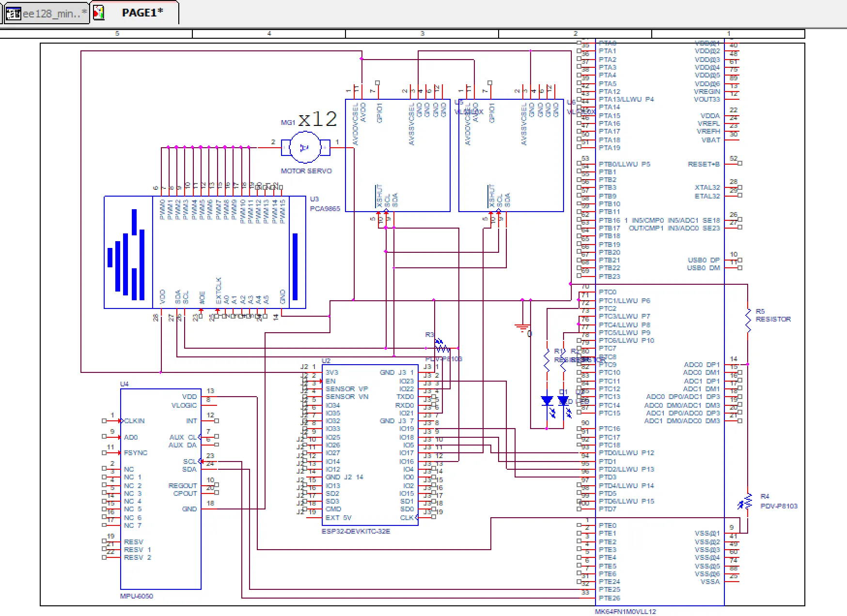Image resolution: width=847 pixels, height=616 pixels.
Task: Click the ee128_min tab's window icon
Action: 14,13
